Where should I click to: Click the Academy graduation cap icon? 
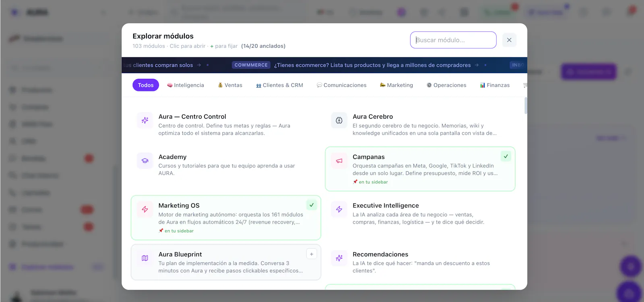[x=145, y=160]
